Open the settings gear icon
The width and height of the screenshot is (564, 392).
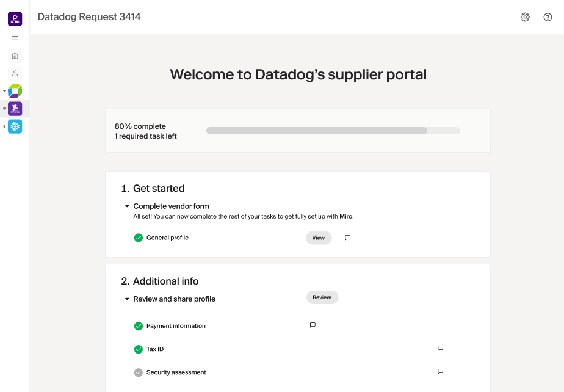(x=525, y=17)
